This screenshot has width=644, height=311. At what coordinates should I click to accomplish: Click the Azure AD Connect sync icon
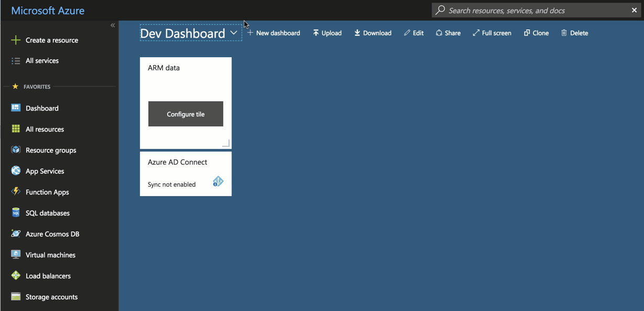[x=218, y=181]
